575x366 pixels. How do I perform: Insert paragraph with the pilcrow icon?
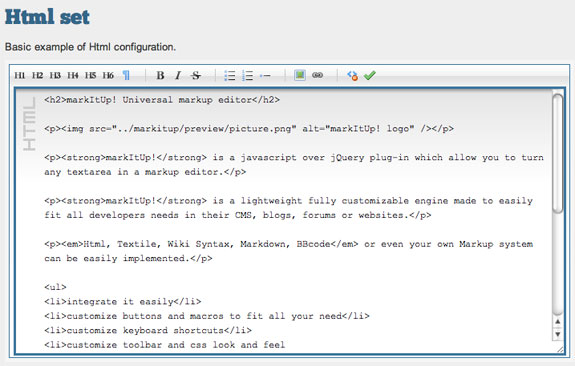click(126, 76)
